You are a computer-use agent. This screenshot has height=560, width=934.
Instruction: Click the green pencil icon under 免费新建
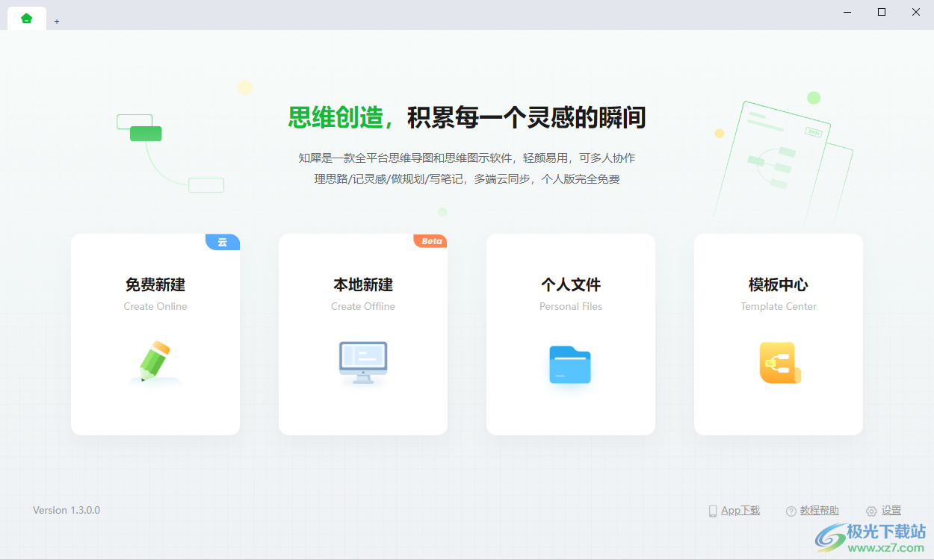pos(155,362)
